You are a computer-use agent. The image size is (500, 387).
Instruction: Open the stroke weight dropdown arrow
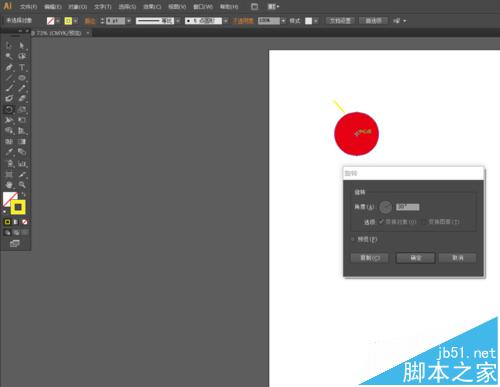coord(129,21)
